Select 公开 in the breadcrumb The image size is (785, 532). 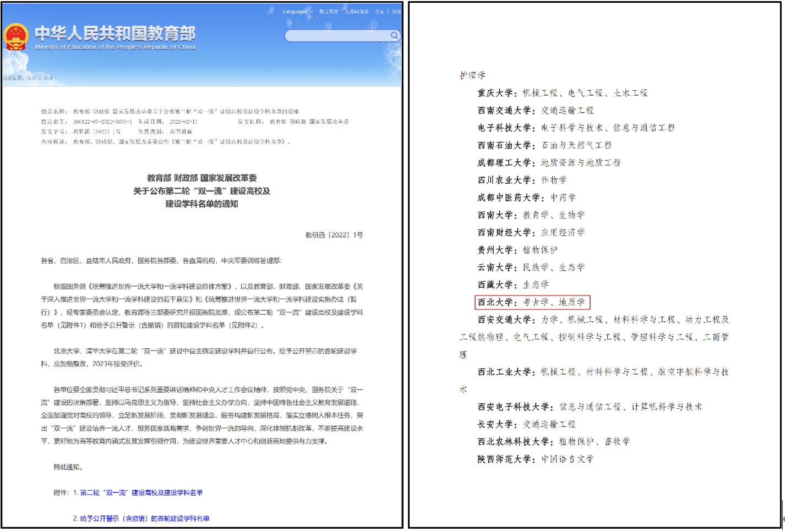pyautogui.click(x=48, y=78)
